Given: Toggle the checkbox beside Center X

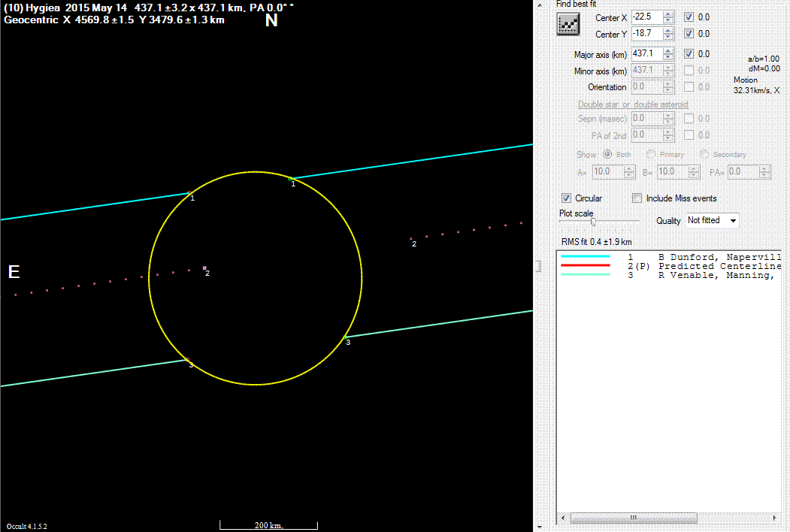Looking at the screenshot, I should [x=689, y=17].
